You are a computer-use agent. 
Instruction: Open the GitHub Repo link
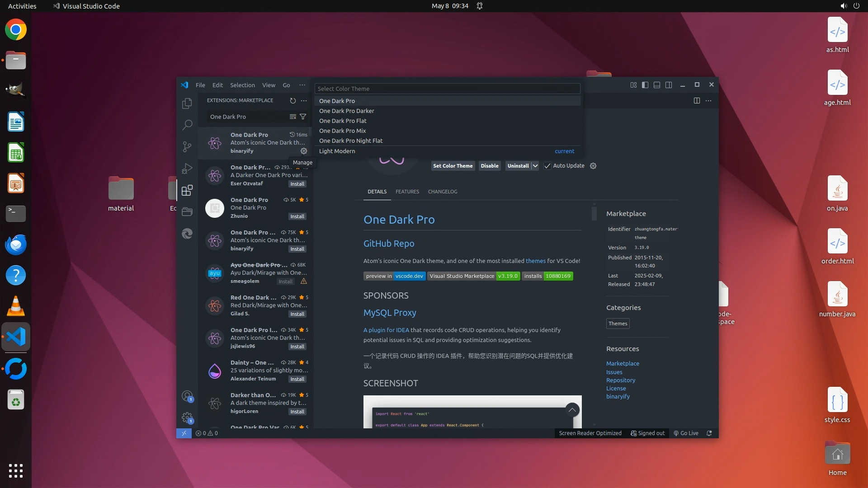[x=388, y=244]
